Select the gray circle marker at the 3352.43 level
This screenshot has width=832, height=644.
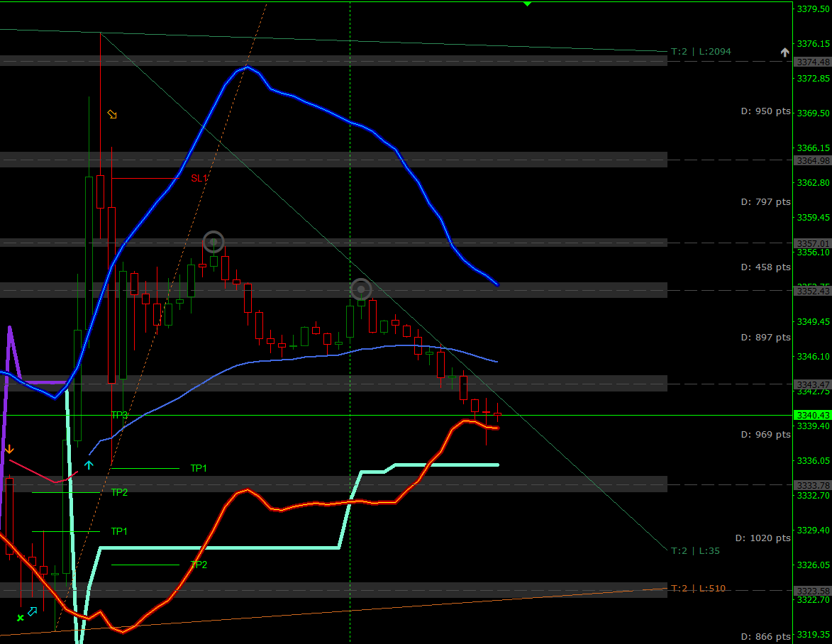361,289
